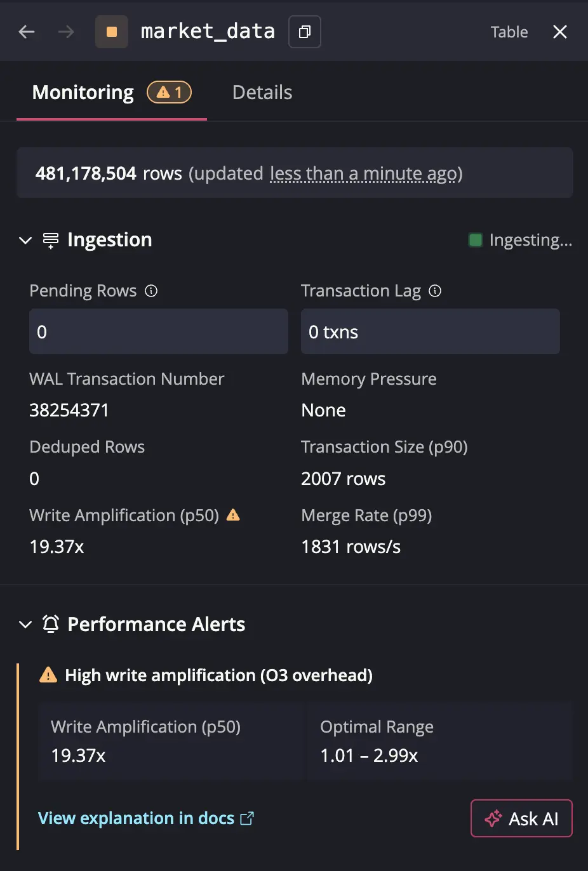Viewport: 588px width, 871px height.
Task: Click the Transaction Lag info icon
Action: coord(435,291)
